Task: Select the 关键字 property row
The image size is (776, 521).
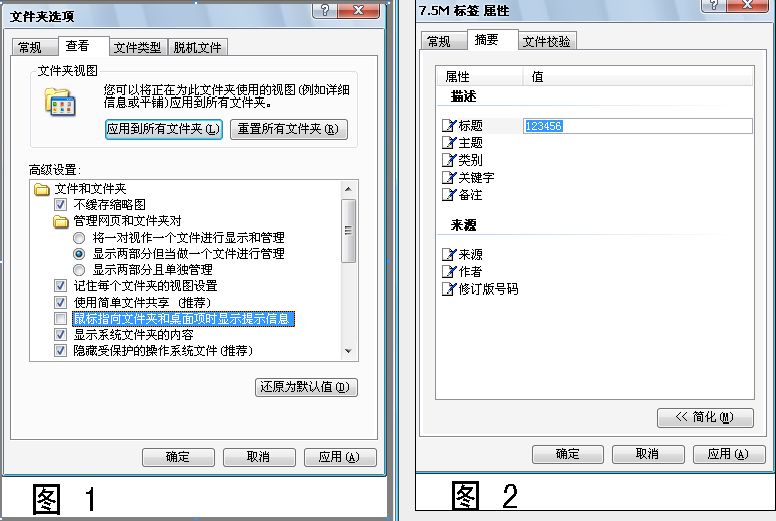Action: tap(596, 178)
